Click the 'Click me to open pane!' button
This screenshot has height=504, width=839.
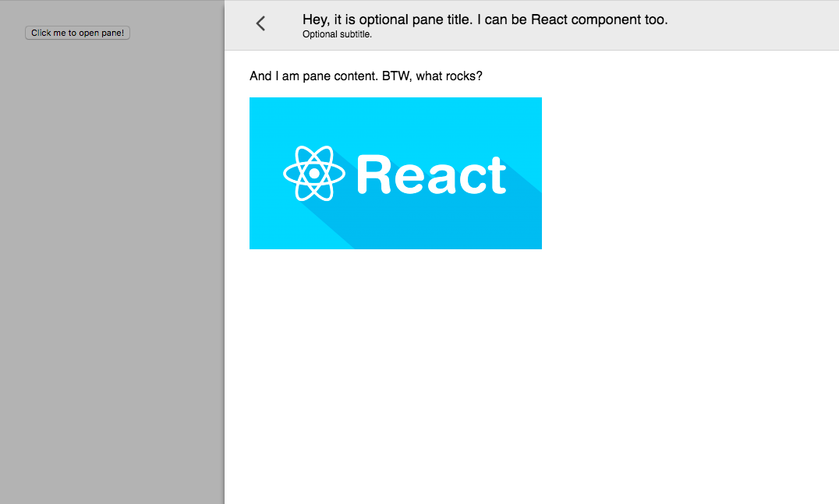[x=78, y=33]
